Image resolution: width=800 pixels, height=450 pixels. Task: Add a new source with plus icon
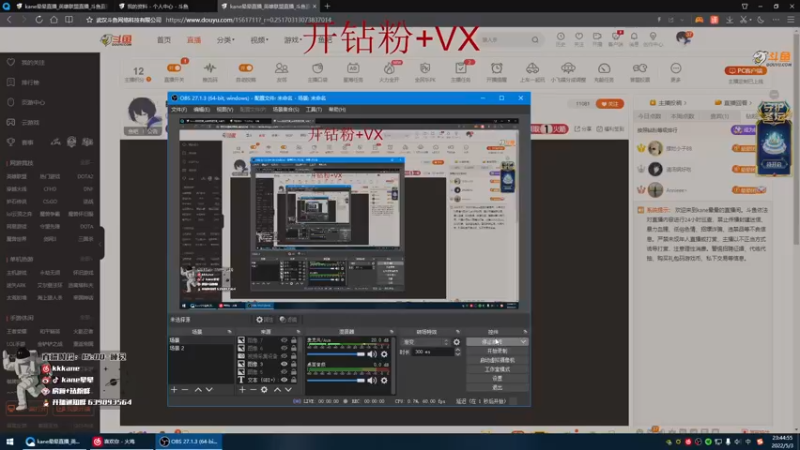pos(242,389)
